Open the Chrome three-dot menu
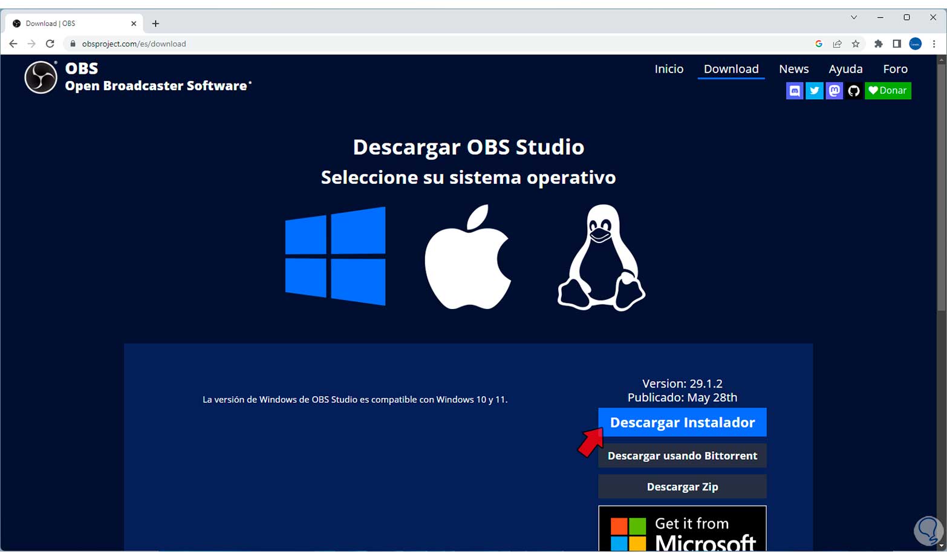Image resolution: width=947 pixels, height=560 pixels. click(934, 44)
